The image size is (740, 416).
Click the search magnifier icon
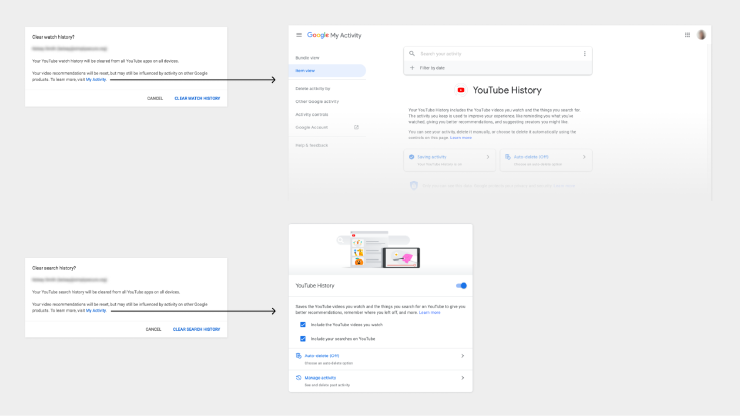(x=412, y=54)
